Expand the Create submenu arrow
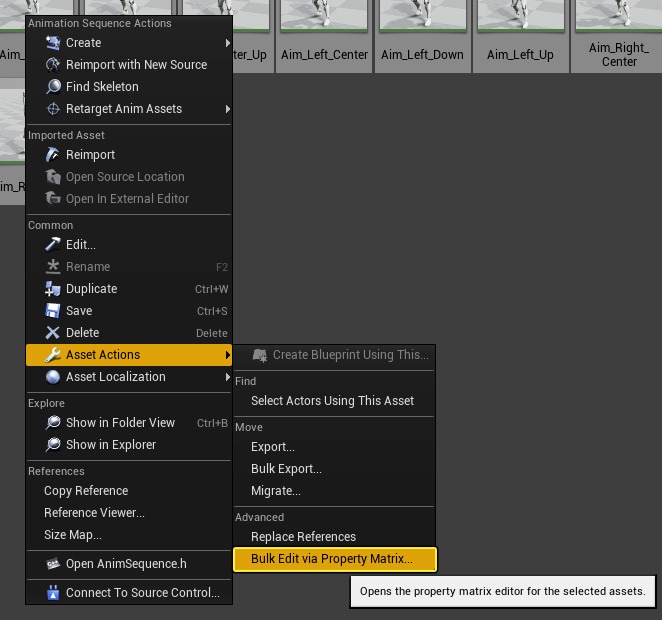 tap(227, 43)
